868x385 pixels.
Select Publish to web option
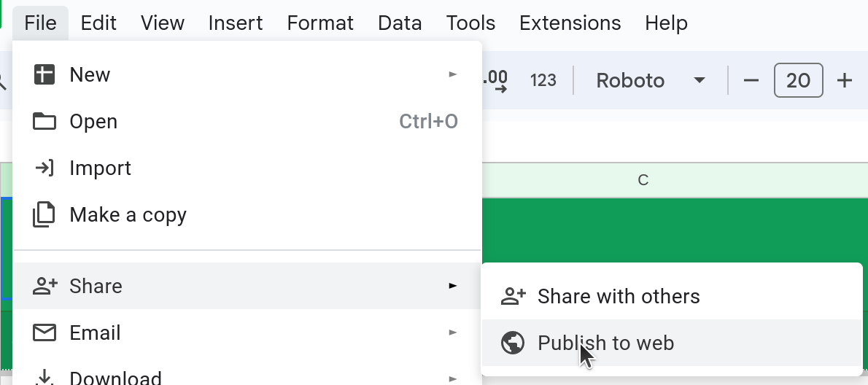coord(605,343)
